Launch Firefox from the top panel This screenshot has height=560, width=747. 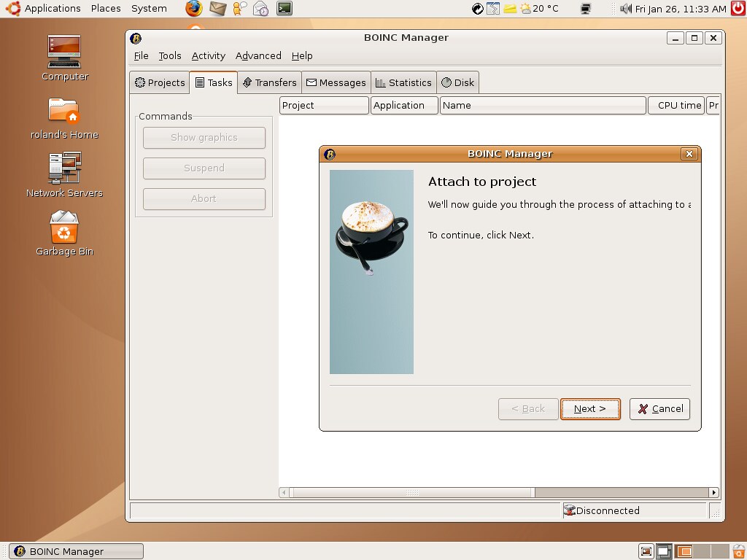(193, 8)
